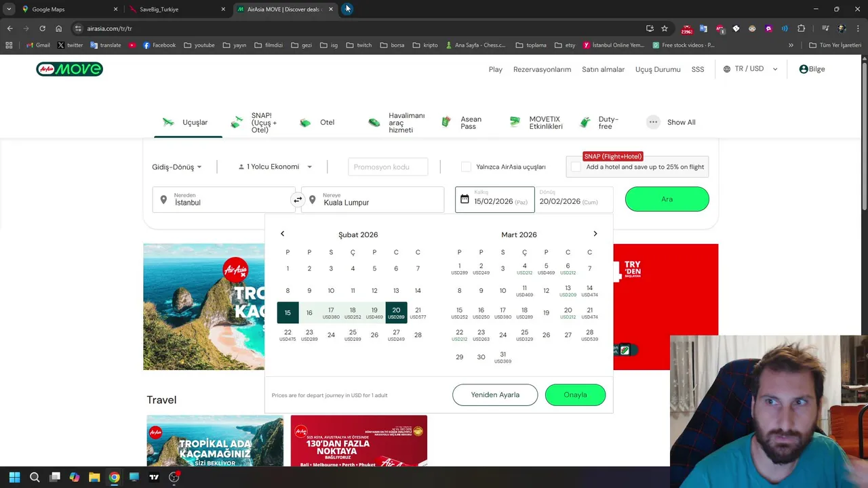Toggle the Yalnızca AirAsia uçuşları checkbox
This screenshot has height=488, width=868.
coord(466,167)
